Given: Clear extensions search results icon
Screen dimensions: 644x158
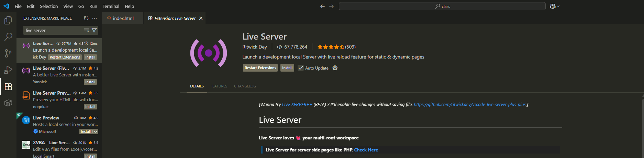Looking at the screenshot, I should pyautogui.click(x=87, y=31).
